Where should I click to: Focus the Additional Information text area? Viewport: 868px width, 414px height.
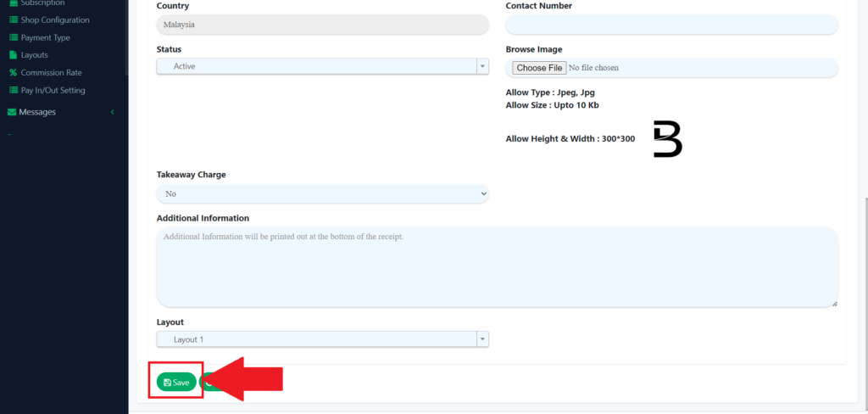(x=497, y=266)
